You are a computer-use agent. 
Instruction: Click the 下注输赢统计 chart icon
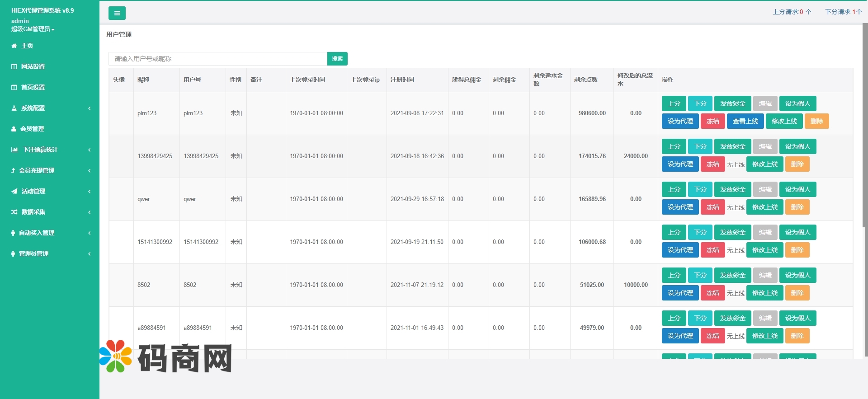14,150
